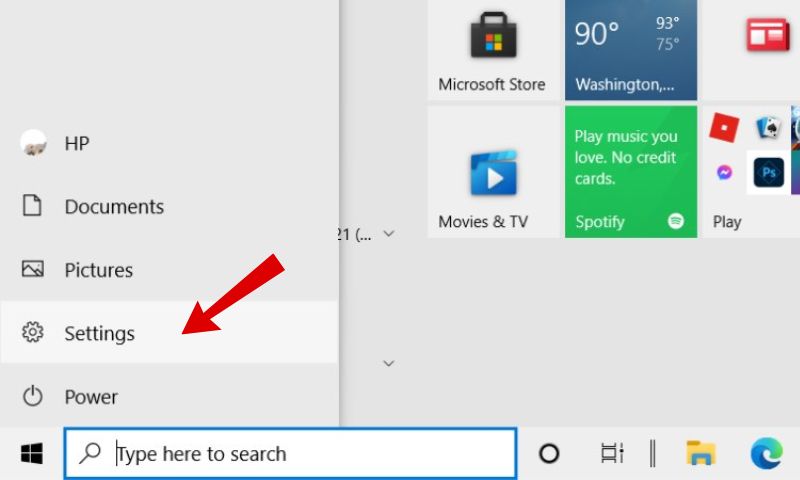This screenshot has width=800, height=480.
Task: Launch the Movies & TV tile
Action: tap(493, 171)
